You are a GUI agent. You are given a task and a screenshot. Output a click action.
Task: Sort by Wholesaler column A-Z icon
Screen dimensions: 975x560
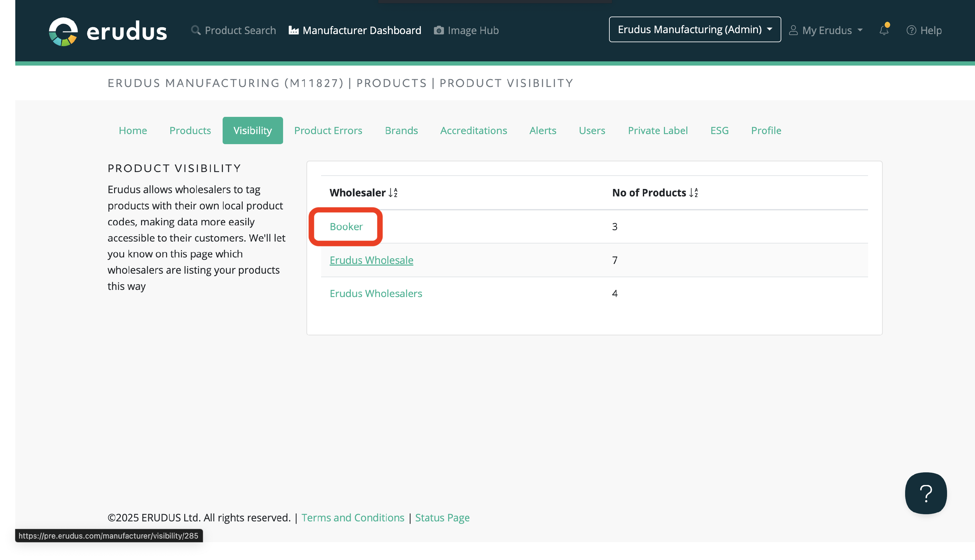pos(393,192)
